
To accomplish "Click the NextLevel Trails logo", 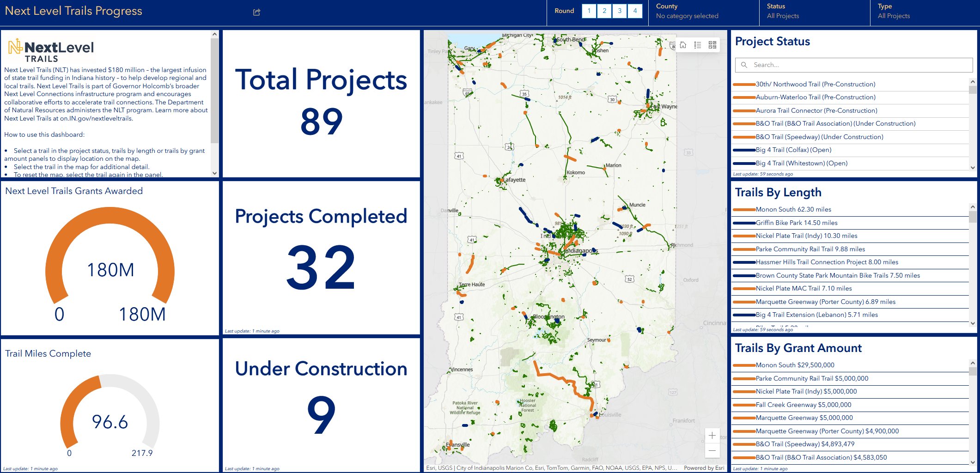I will coord(51,50).
